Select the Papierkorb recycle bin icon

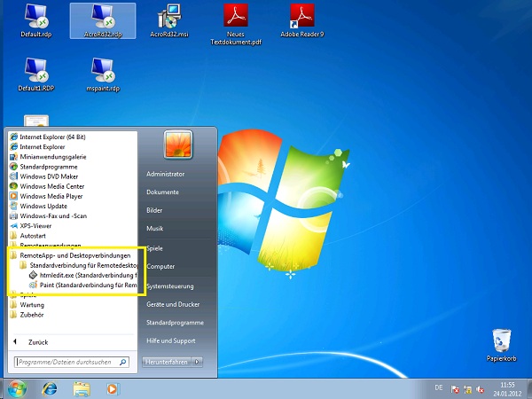tap(502, 345)
